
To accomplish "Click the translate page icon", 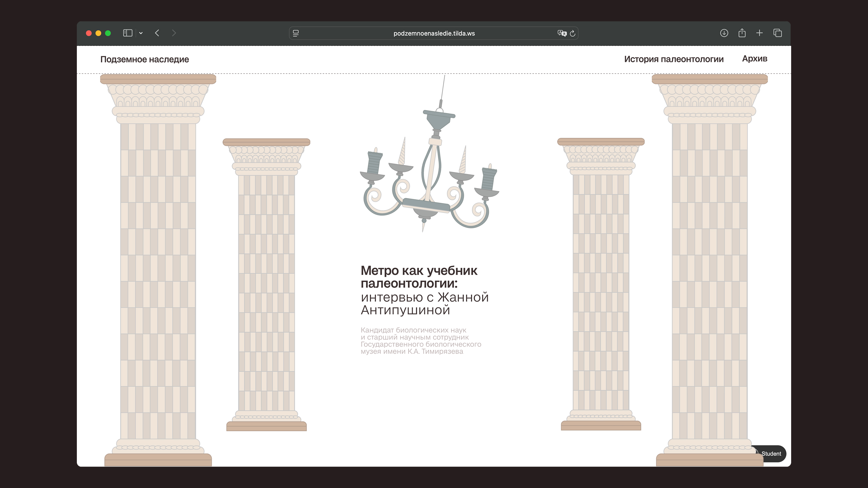I will point(562,33).
